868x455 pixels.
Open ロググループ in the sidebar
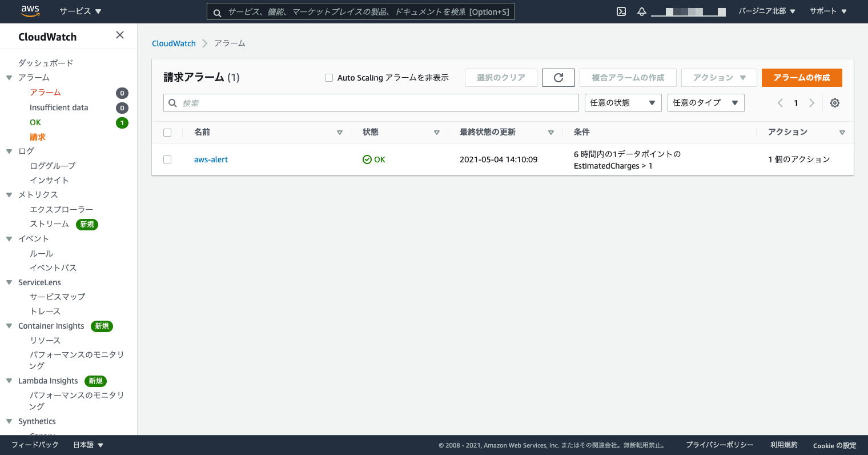53,166
